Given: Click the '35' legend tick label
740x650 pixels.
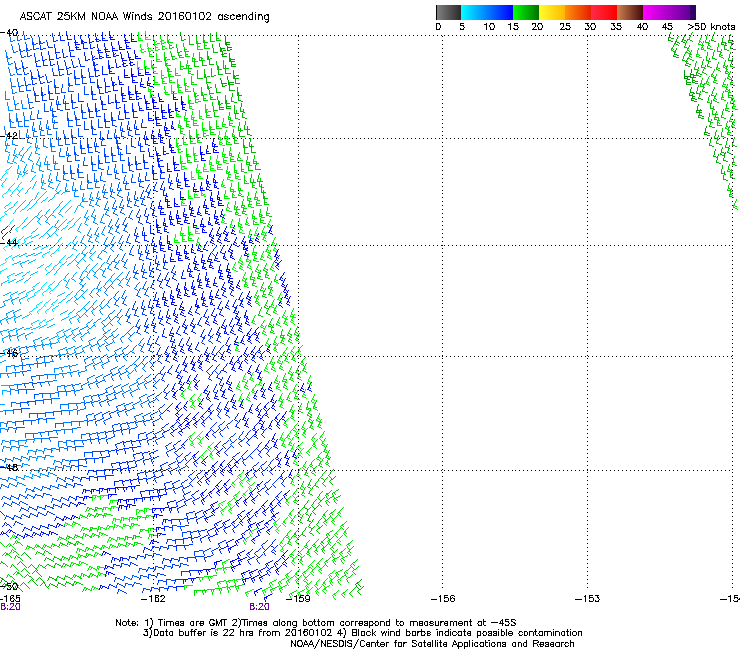Looking at the screenshot, I should 616,27.
